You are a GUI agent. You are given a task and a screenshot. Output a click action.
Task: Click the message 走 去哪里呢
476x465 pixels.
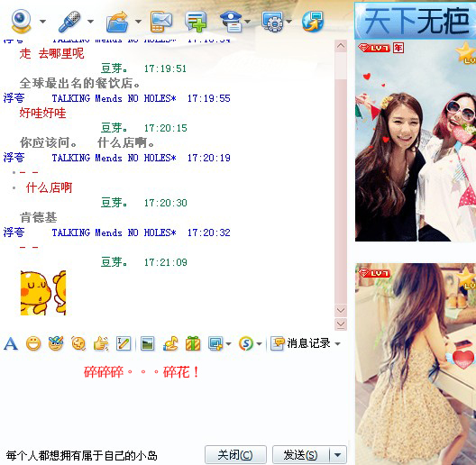tap(52, 53)
